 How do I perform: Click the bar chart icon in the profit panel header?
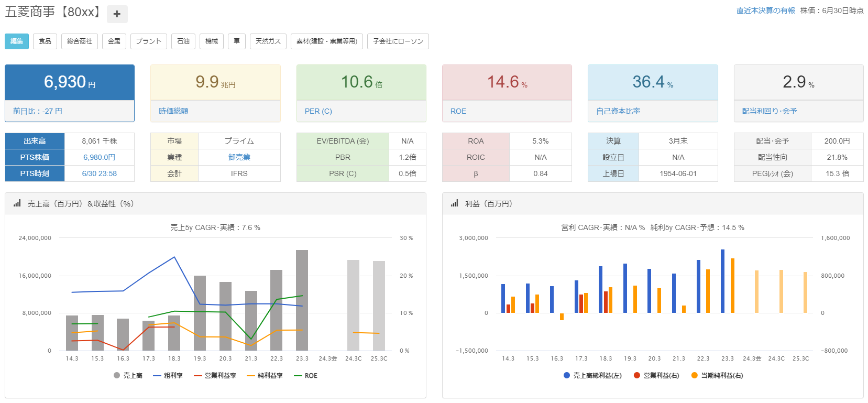coord(454,203)
